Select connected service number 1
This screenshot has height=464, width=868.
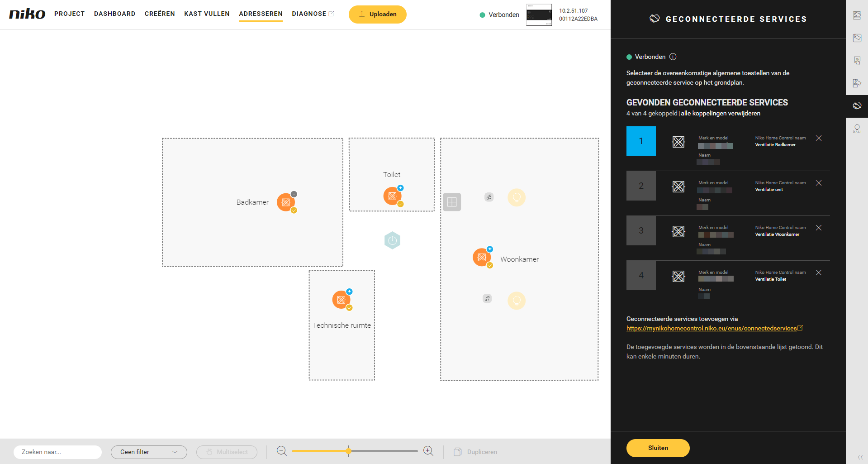641,141
